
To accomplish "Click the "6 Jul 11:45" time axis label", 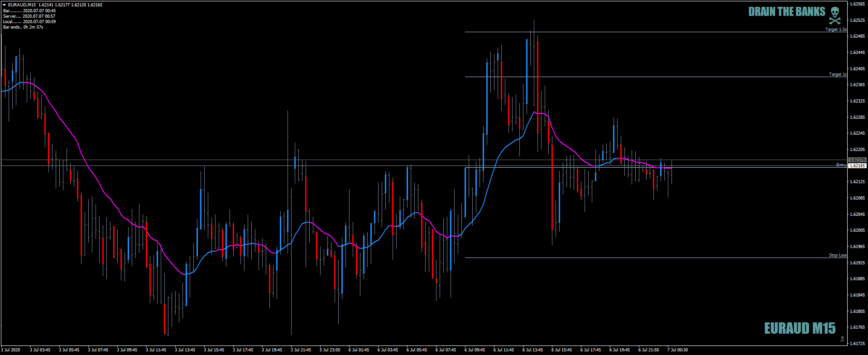I will (504, 350).
